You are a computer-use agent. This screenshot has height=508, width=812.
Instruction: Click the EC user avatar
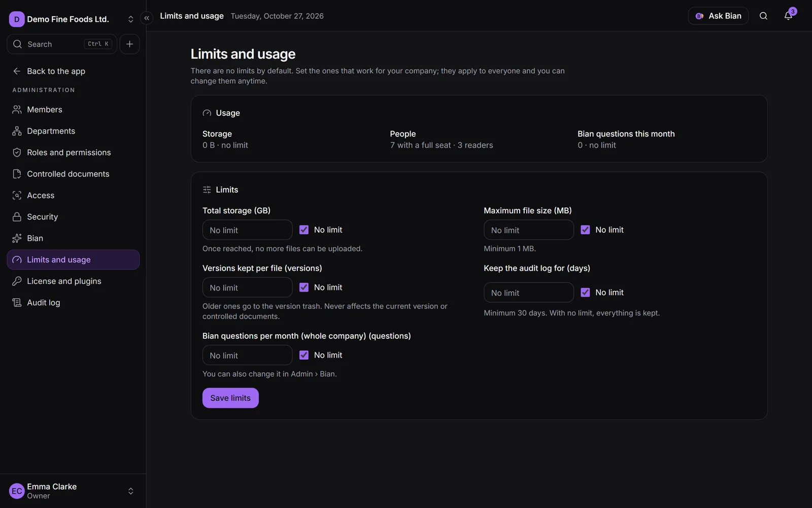point(17,491)
